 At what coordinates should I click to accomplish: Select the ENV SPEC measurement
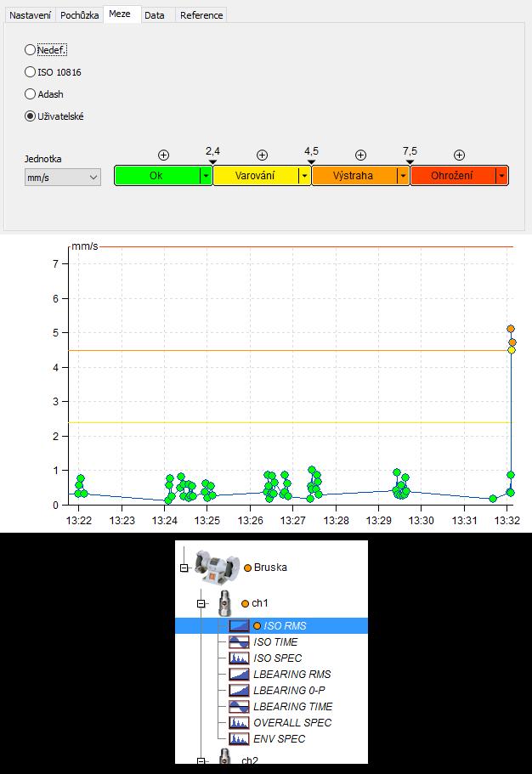click(280, 739)
